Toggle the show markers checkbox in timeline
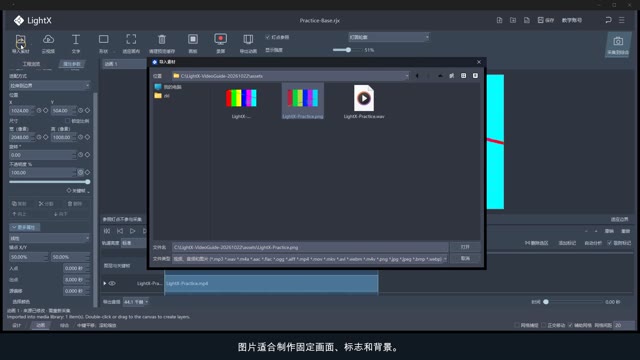This screenshot has width=640, height=360. 609,243
